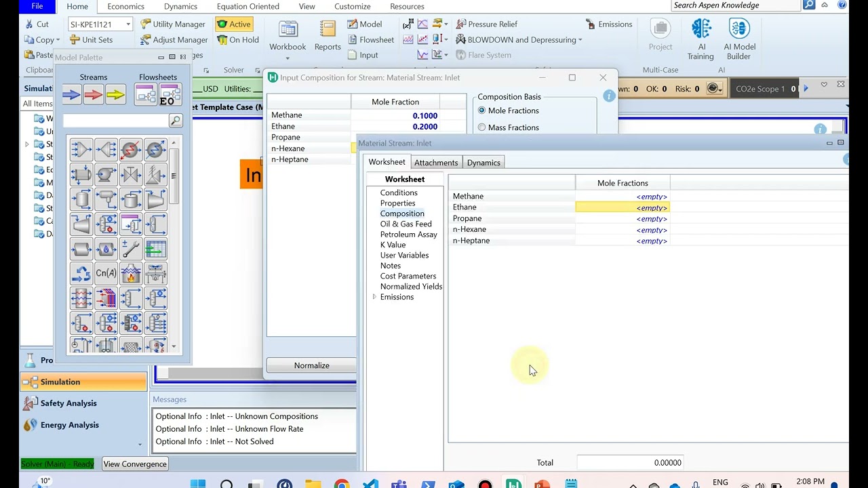Screen dimensions: 868x488
Task: Choose the Heater unit with red arrow
Action: point(130,150)
